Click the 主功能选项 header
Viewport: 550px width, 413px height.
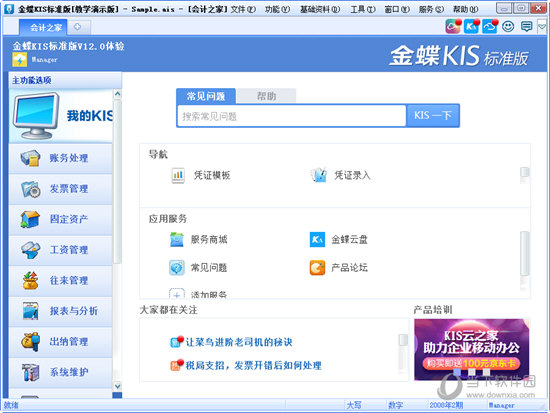click(65, 80)
